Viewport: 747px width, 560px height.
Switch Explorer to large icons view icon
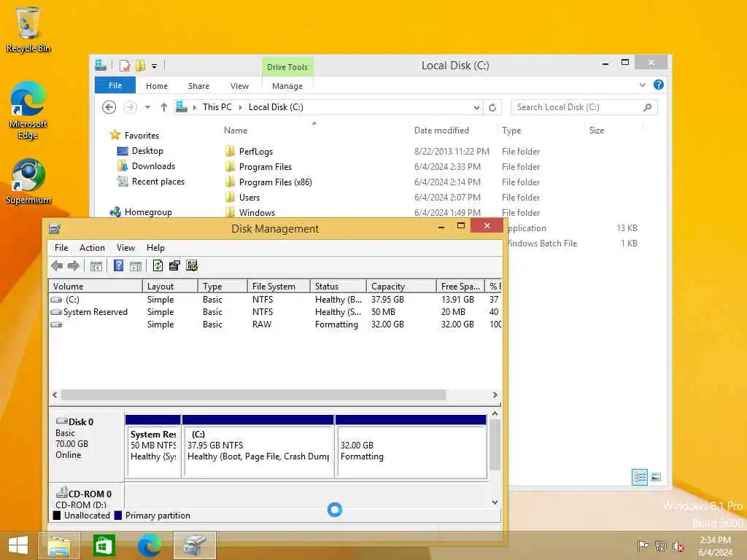point(656,477)
